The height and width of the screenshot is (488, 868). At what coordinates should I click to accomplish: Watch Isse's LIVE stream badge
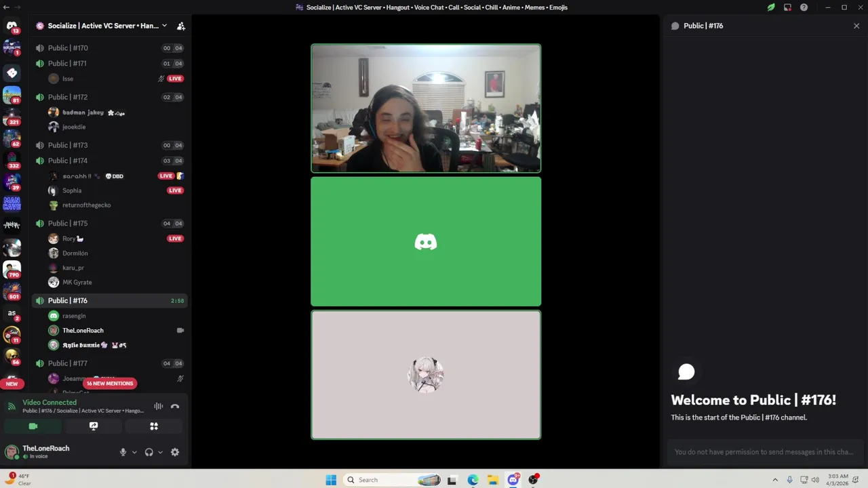tap(175, 79)
